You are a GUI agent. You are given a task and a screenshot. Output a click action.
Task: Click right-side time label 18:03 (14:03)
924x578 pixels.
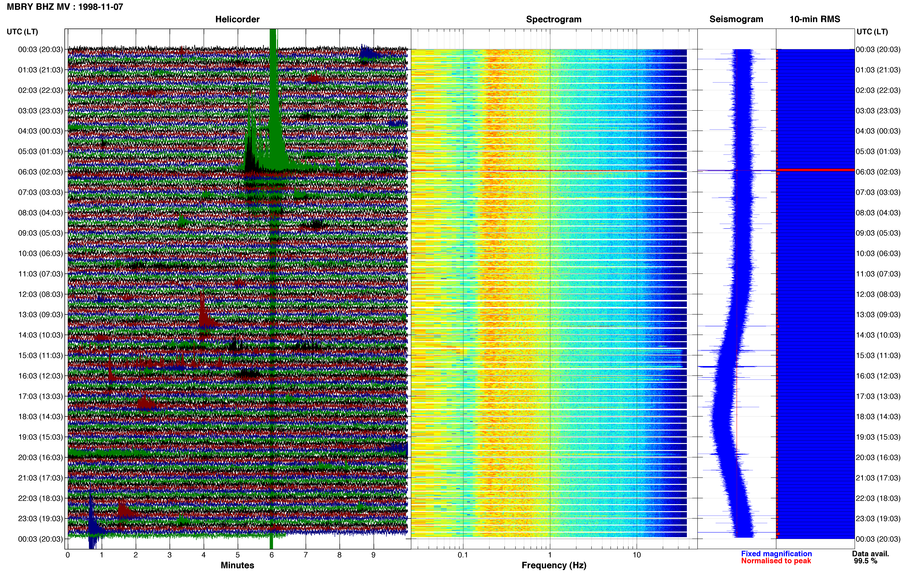click(878, 417)
